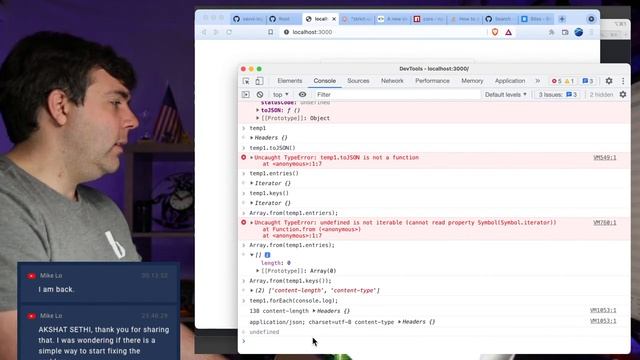Open VM1053:1 link on the application/json row
This screenshot has width=640, height=360.
coord(603,321)
